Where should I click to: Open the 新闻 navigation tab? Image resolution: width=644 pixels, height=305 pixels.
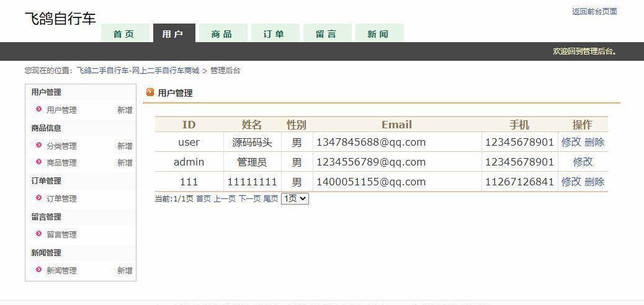pyautogui.click(x=378, y=34)
